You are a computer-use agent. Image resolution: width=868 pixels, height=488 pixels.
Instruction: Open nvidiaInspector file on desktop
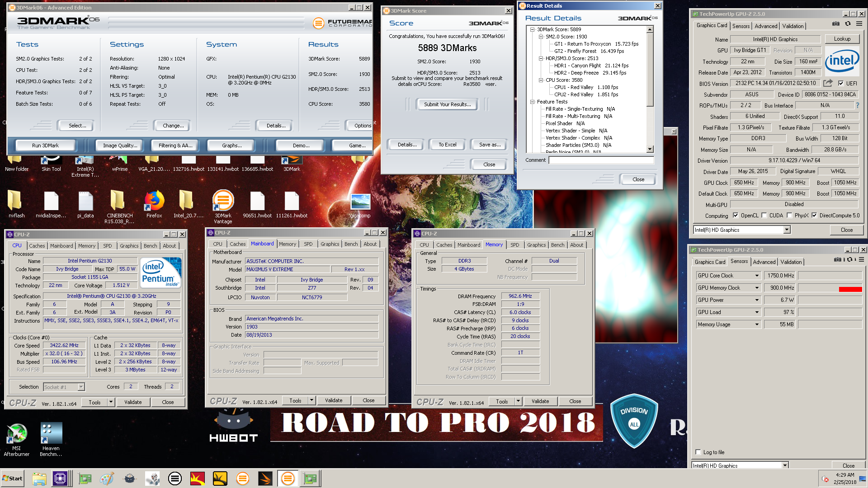(x=51, y=204)
